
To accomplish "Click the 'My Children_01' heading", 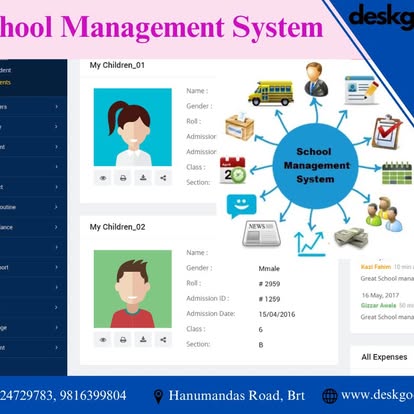I will coord(117,65).
